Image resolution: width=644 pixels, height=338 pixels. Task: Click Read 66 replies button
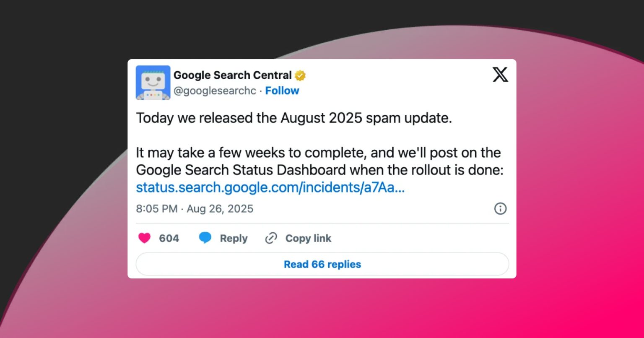[x=322, y=264]
